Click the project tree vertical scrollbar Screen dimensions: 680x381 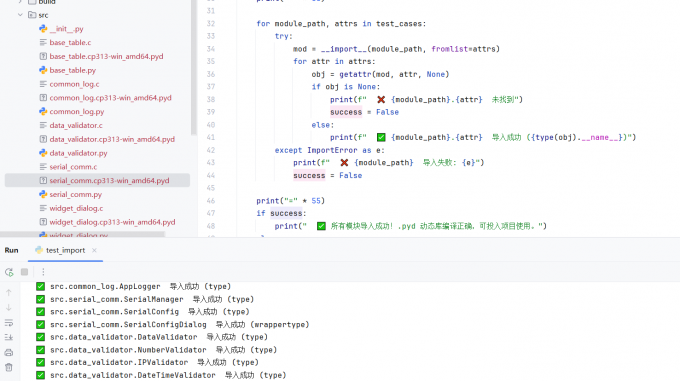coord(193,67)
